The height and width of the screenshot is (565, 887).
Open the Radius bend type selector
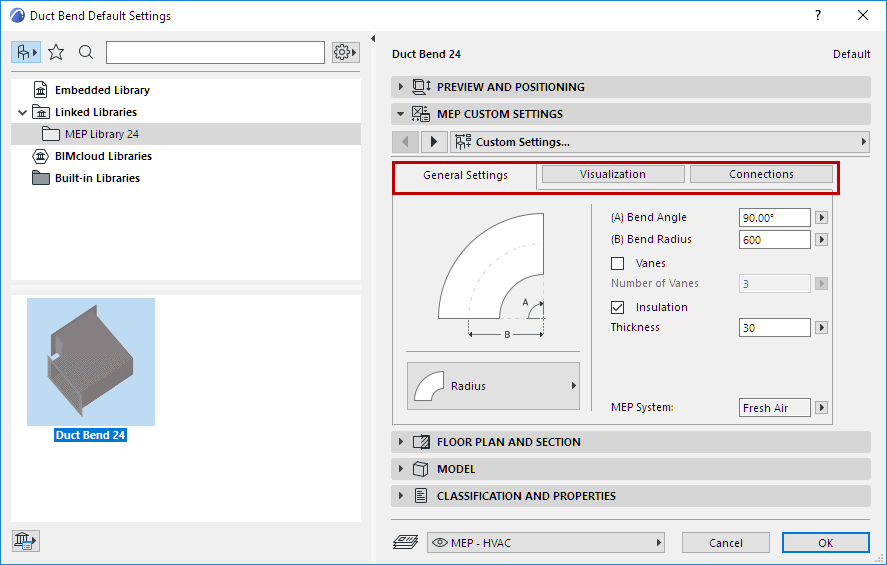click(493, 386)
